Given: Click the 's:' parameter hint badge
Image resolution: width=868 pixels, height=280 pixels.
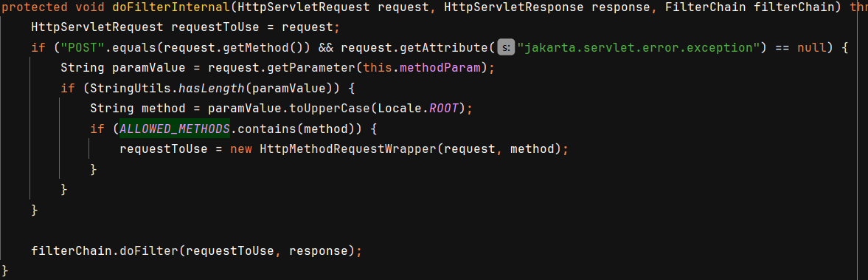Looking at the screenshot, I should (x=506, y=48).
